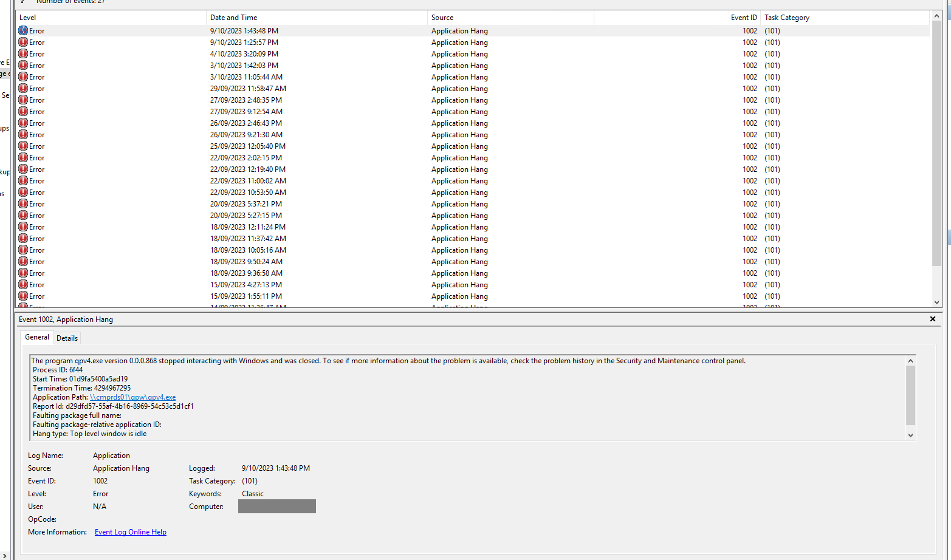Sort list by Event ID header
The image size is (951, 560).
[744, 18]
